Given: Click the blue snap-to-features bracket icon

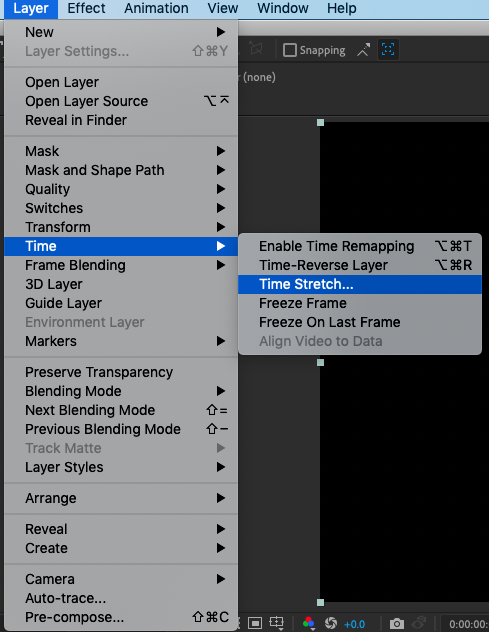Looking at the screenshot, I should pos(388,50).
